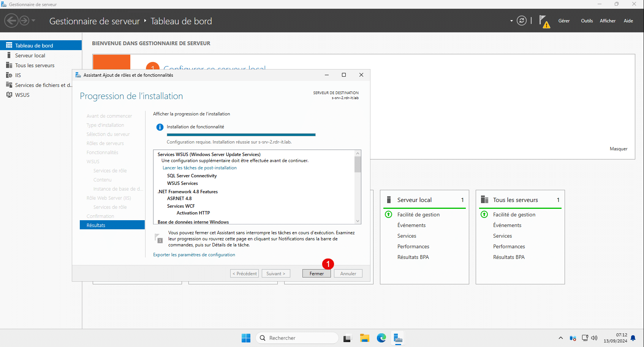
Task: Click the network icon in the system tray
Action: pos(585,338)
